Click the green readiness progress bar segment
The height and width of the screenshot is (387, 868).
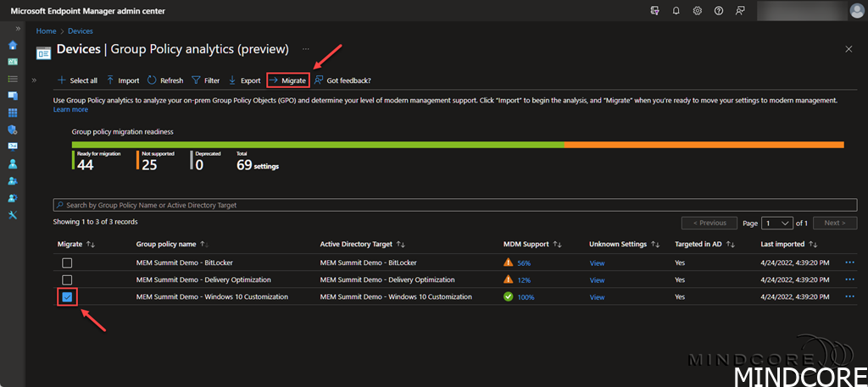[318, 145]
